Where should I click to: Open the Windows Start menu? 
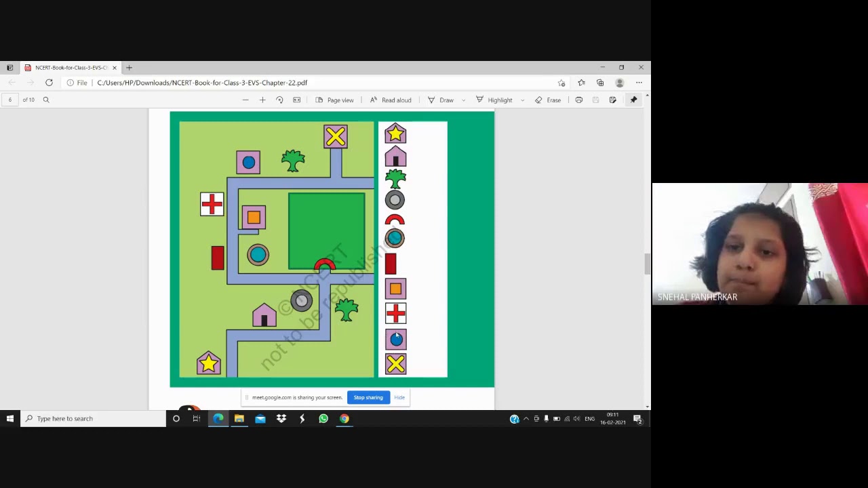click(x=9, y=419)
